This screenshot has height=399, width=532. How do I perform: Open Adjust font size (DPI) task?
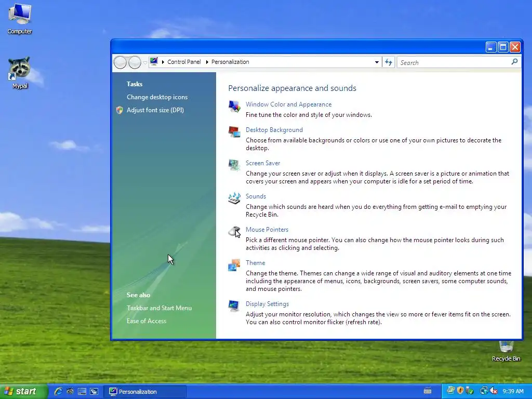155,110
